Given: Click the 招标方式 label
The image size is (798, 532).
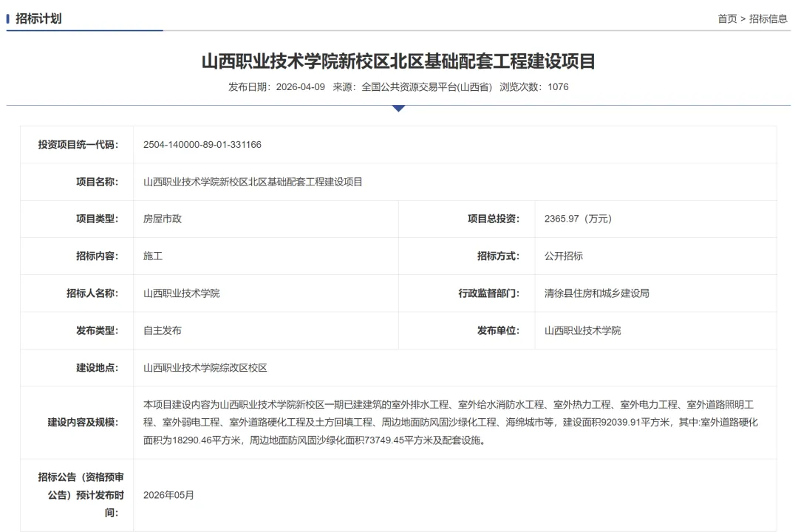Looking at the screenshot, I should pyautogui.click(x=498, y=256).
